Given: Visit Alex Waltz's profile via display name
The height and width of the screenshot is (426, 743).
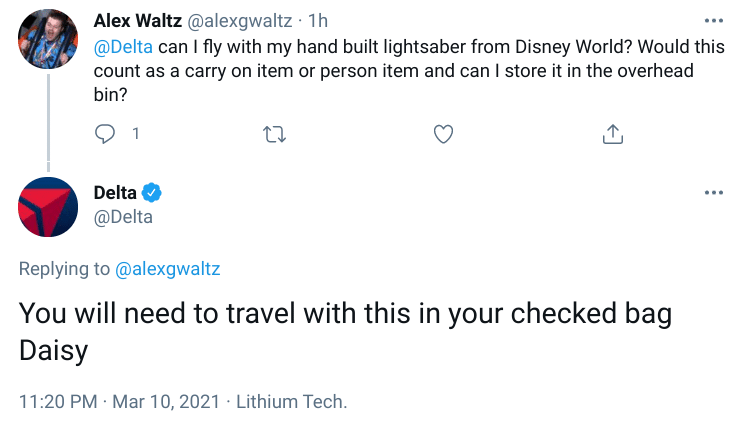Looking at the screenshot, I should 141,20.
